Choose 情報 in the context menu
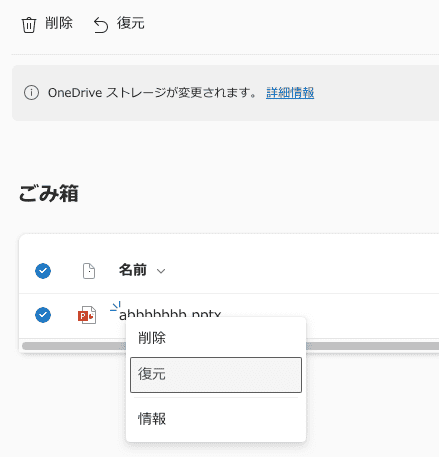Viewport: 439px width, 457px height. pos(216,419)
